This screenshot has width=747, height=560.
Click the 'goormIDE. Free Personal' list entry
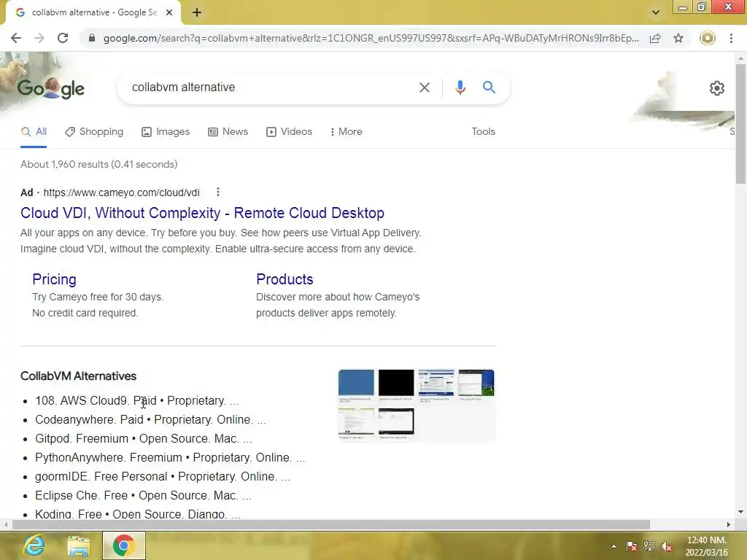[163, 477]
